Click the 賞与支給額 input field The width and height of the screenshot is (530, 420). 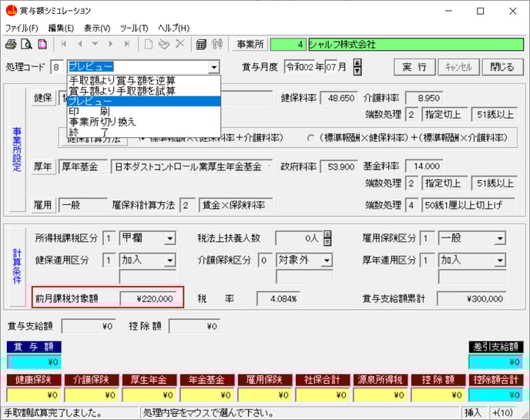(x=89, y=326)
